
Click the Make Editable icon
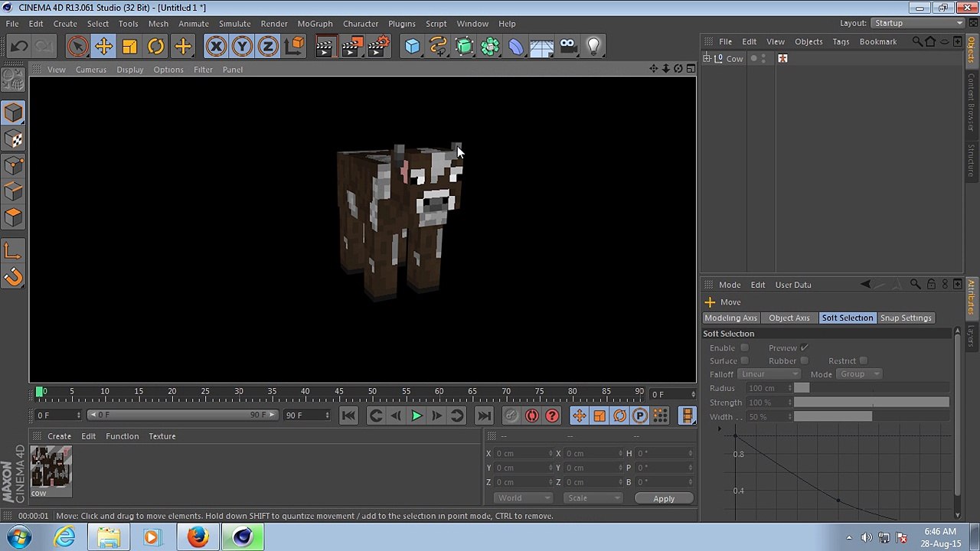(x=13, y=80)
